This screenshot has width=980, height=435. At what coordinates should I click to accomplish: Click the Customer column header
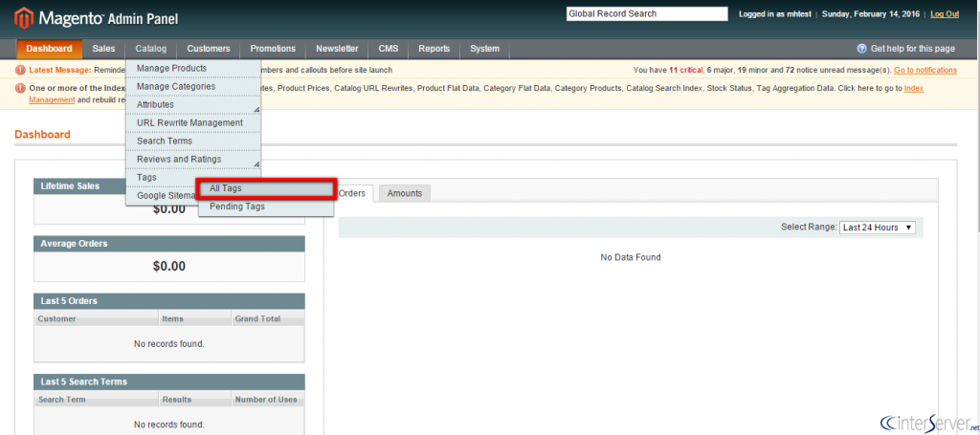(97, 319)
